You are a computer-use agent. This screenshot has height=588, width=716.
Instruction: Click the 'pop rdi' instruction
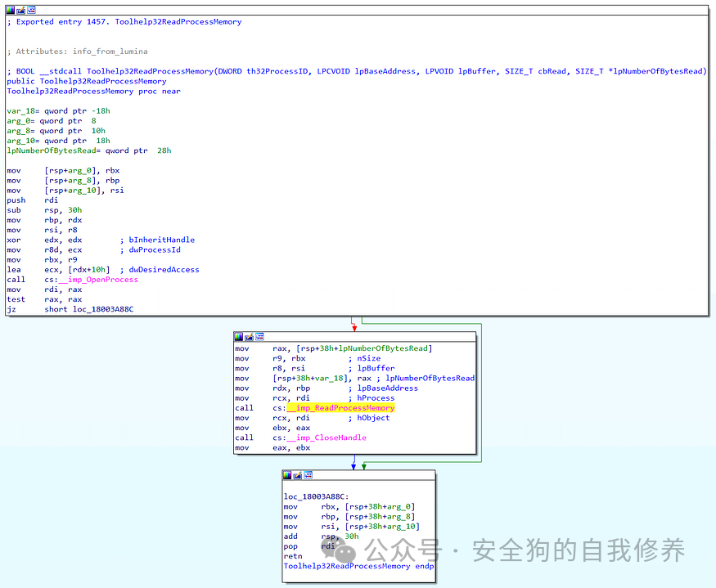pyautogui.click(x=309, y=546)
